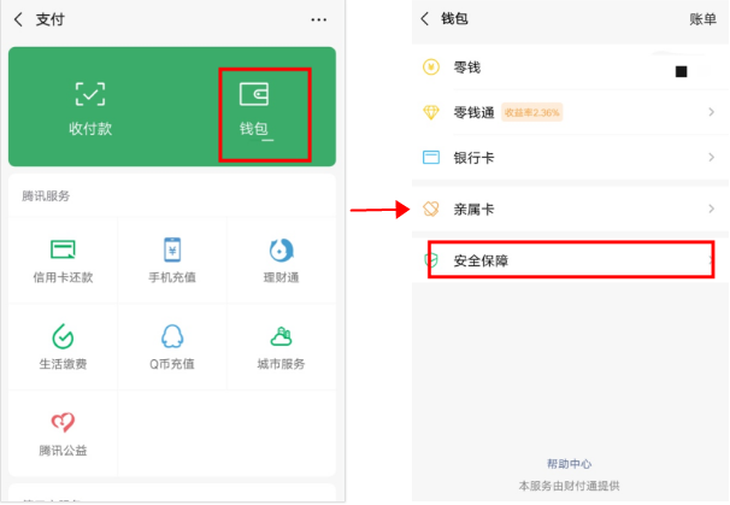730x505 pixels.
Task: Expand the chevron on the 亲属卡 row
Action: [x=711, y=209]
